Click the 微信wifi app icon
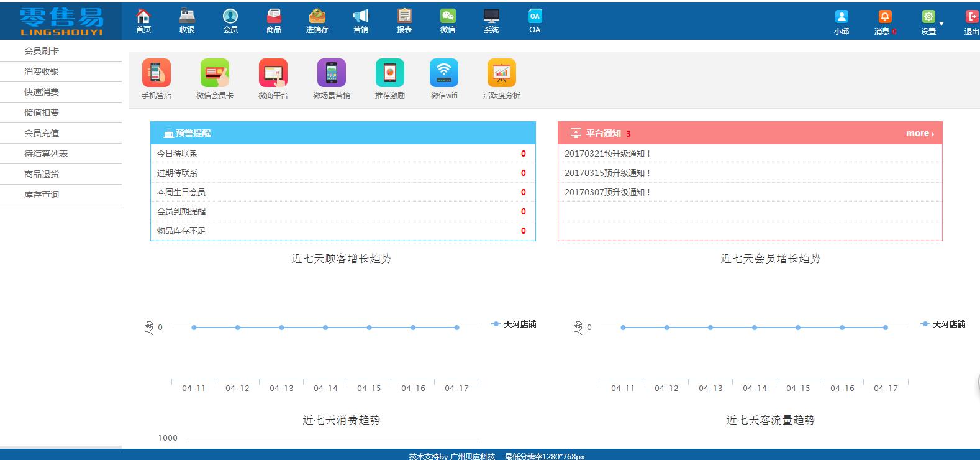 [x=444, y=73]
